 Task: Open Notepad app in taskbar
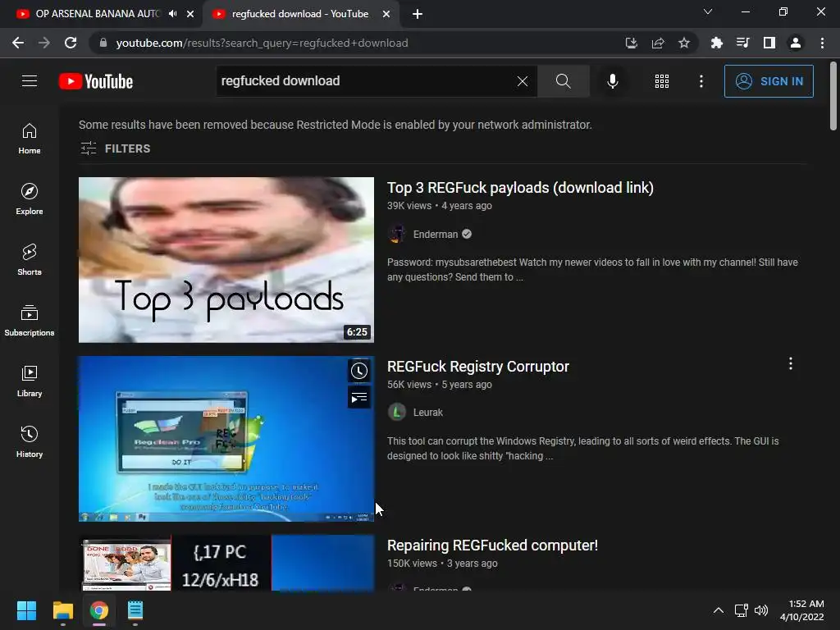[135, 610]
